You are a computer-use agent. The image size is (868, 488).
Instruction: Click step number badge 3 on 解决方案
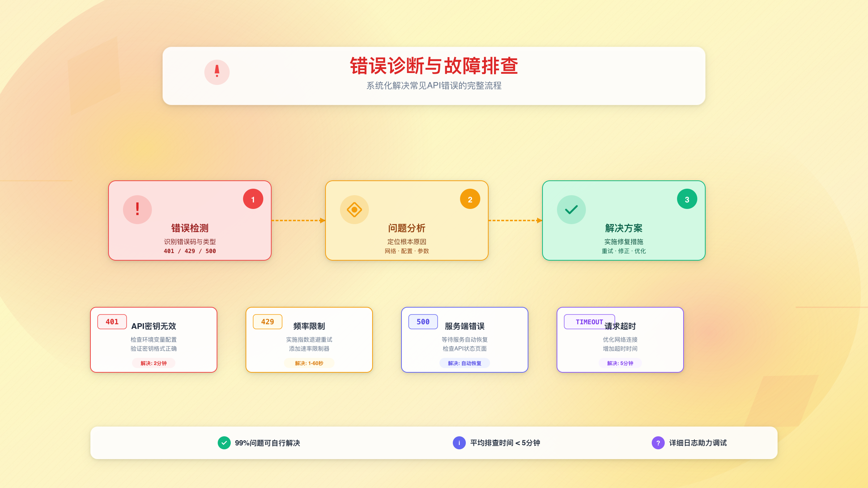tap(687, 198)
